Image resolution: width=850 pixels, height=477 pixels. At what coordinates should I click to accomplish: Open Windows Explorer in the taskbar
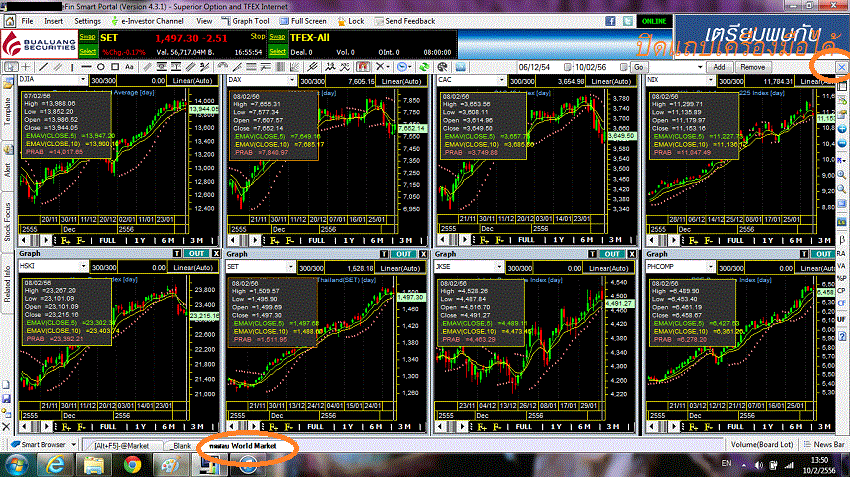click(93, 465)
